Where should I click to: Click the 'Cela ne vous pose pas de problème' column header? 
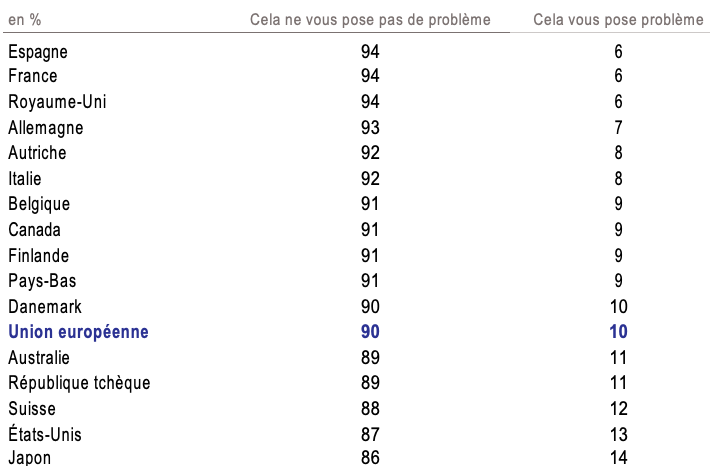pyautogui.click(x=369, y=20)
